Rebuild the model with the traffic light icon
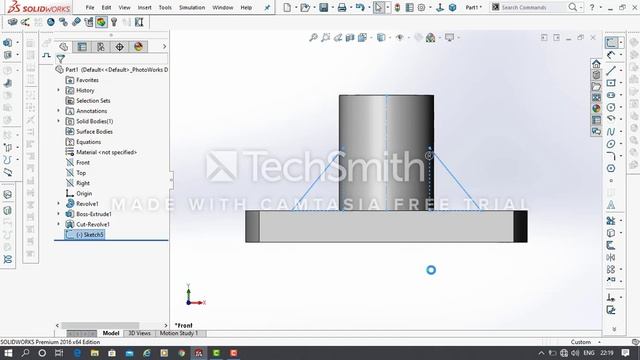Image resolution: width=640 pixels, height=360 pixels. pyautogui.click(x=397, y=7)
